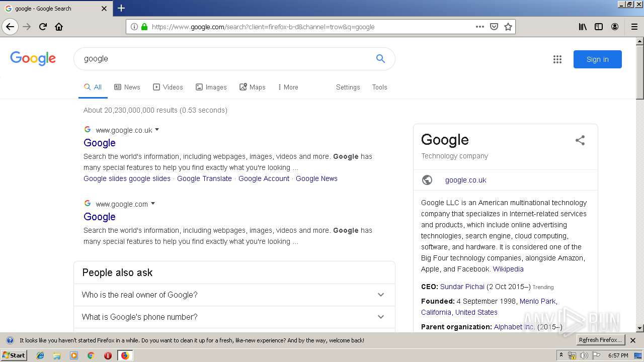The width and height of the screenshot is (644, 362).
Task: Open the Firefox hamburger menu
Action: pos(634,27)
